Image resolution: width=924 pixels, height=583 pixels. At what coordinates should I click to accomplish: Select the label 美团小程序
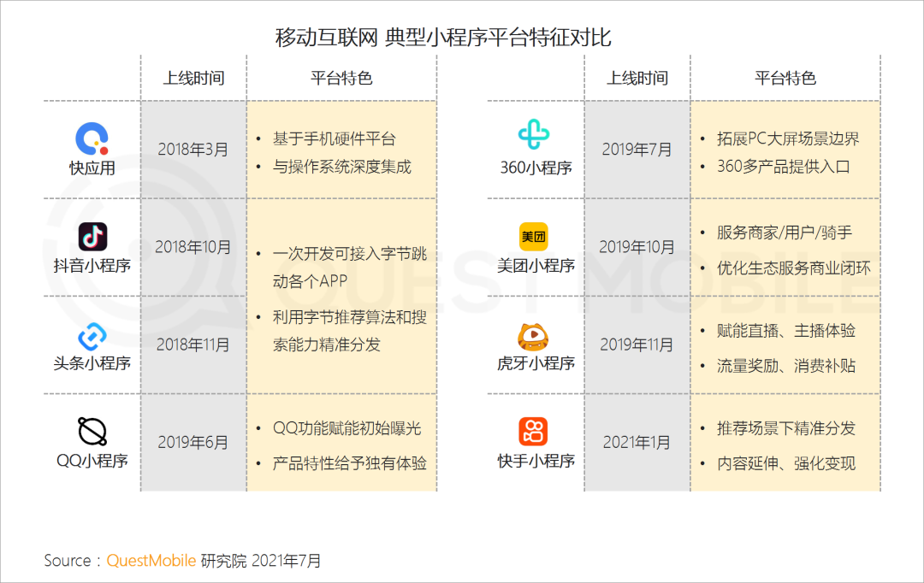(536, 266)
